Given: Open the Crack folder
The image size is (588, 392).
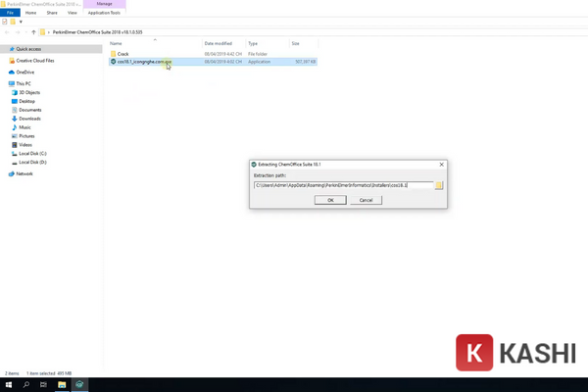Looking at the screenshot, I should pyautogui.click(x=122, y=54).
